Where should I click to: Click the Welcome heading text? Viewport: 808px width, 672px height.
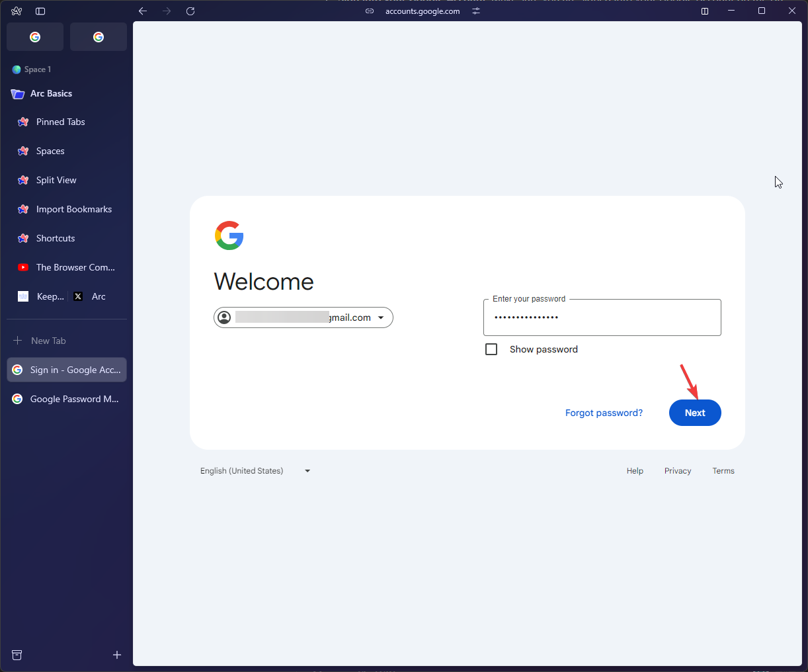[264, 282]
